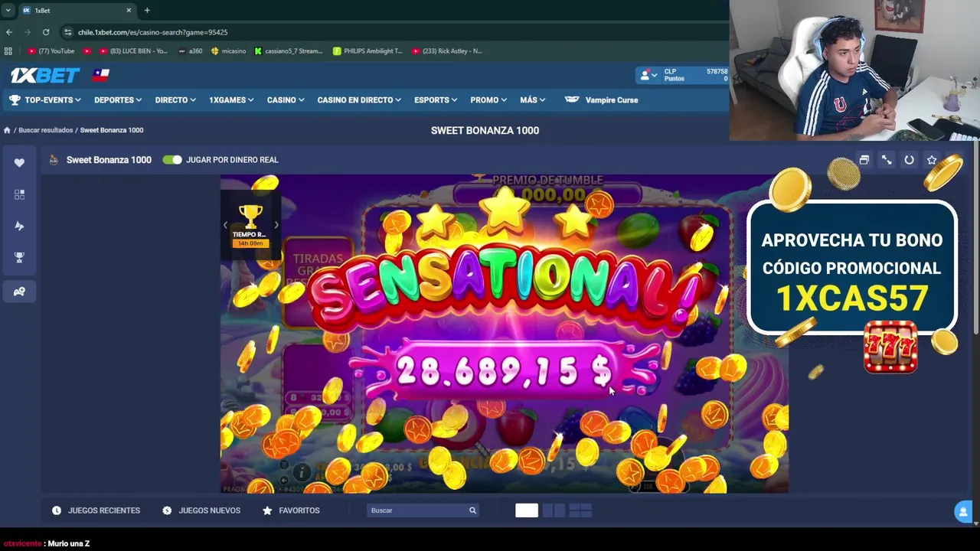Click next arrow on tournament widget
Screen dimensions: 980x551
click(276, 225)
